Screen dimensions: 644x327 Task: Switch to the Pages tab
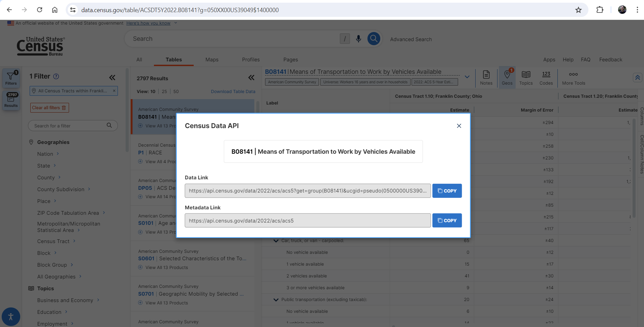pos(290,59)
